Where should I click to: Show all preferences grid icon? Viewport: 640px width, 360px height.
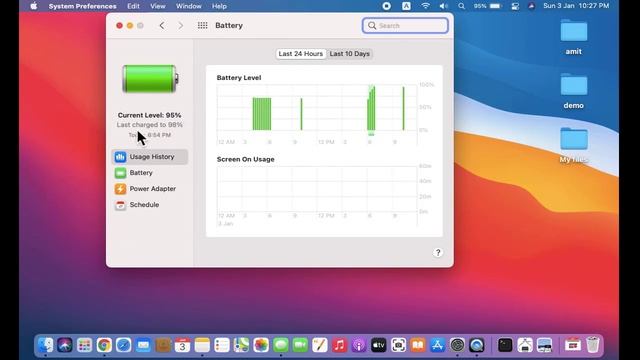click(x=202, y=25)
